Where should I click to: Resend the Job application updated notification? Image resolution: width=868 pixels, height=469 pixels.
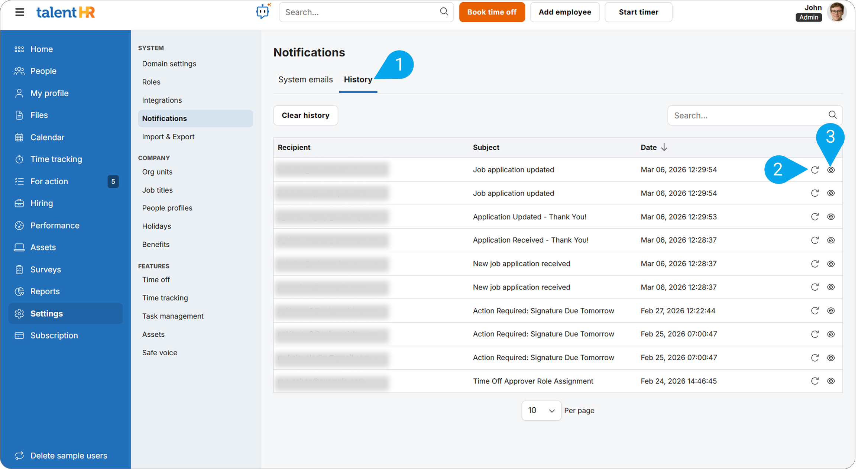(814, 170)
